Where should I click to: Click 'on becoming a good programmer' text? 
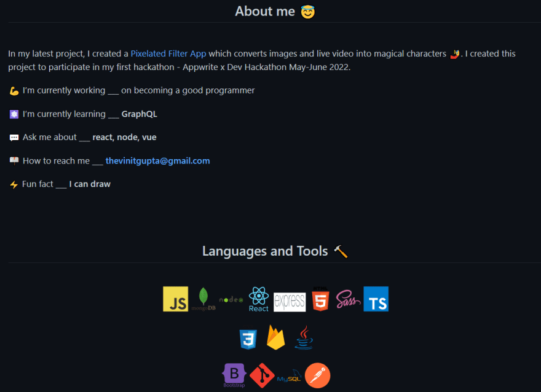tap(188, 90)
